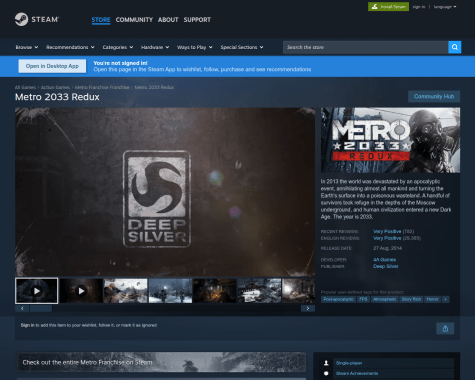Image resolution: width=475 pixels, height=380 pixels.
Task: Open publisher Deep Silver link
Action: (x=386, y=266)
